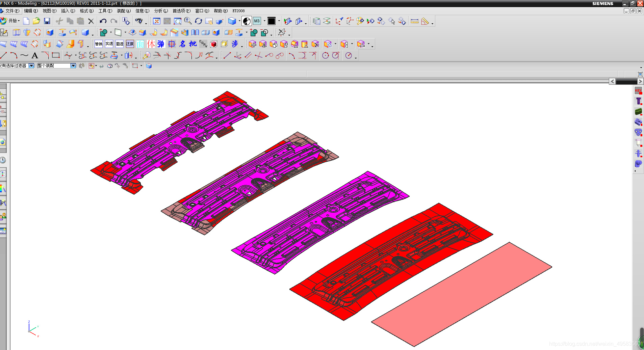Image resolution: width=644 pixels, height=350 pixels.
Task: Save the part with the floppy disk icon
Action: click(x=47, y=21)
